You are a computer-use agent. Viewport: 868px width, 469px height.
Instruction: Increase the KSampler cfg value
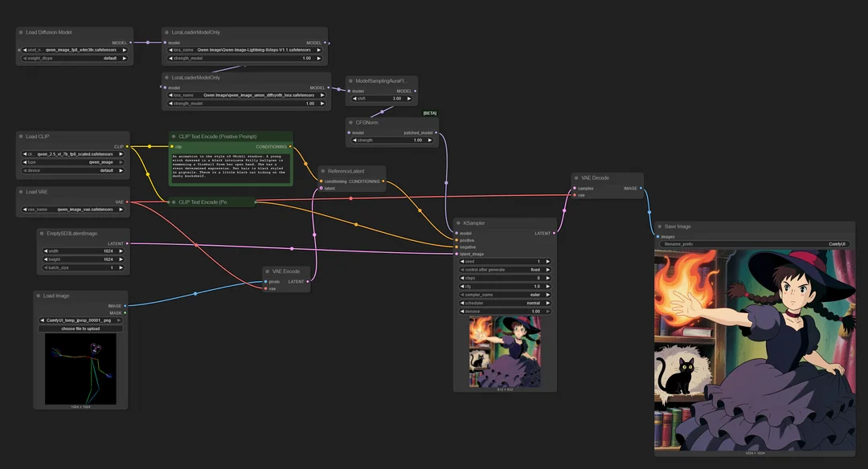click(x=548, y=287)
